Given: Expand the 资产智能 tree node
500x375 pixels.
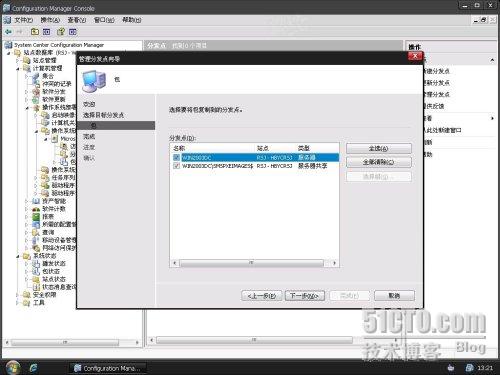Looking at the screenshot, I should (x=27, y=201).
